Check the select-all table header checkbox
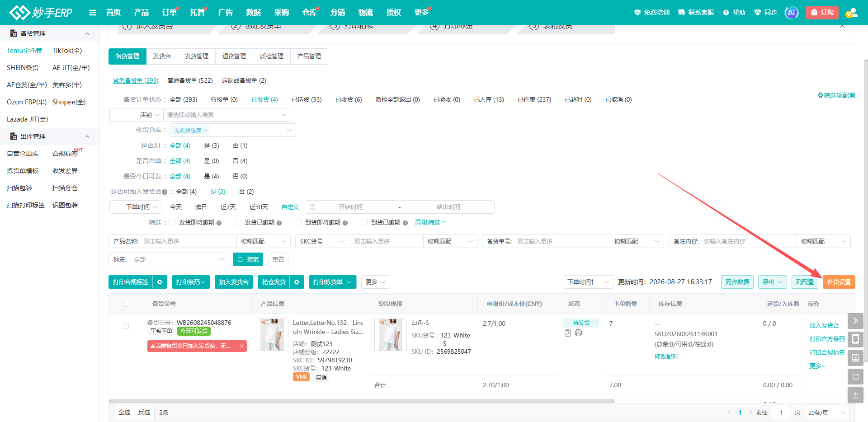This screenshot has height=422, width=868. [126, 304]
